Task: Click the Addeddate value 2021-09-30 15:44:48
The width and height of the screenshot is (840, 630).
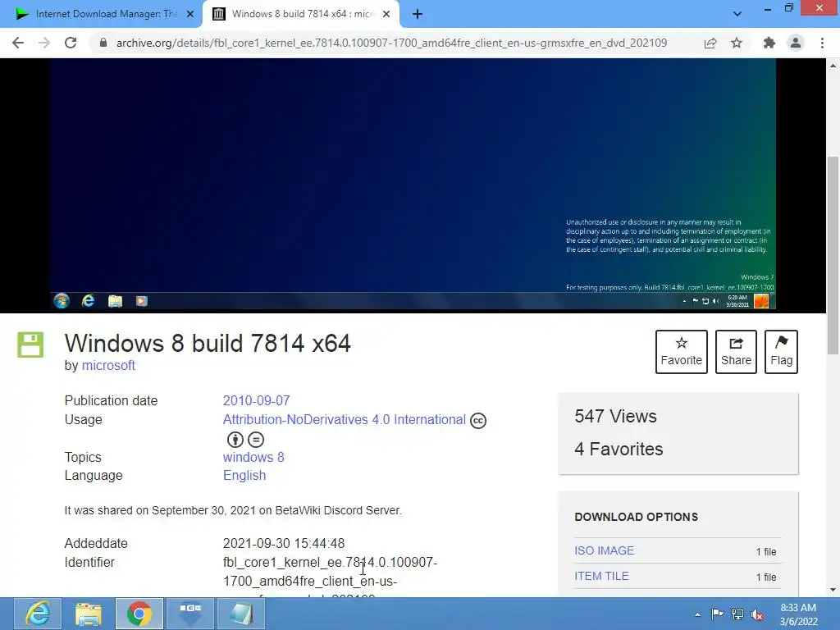Action: (x=284, y=544)
